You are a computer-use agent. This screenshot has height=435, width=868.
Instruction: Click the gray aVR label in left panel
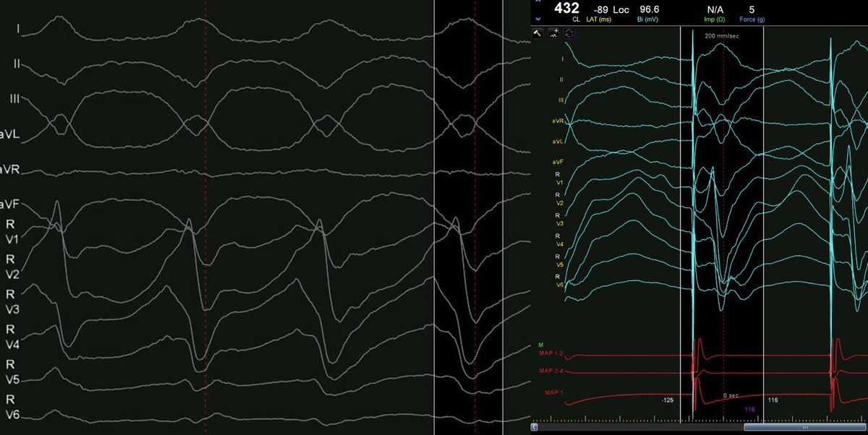click(x=10, y=170)
